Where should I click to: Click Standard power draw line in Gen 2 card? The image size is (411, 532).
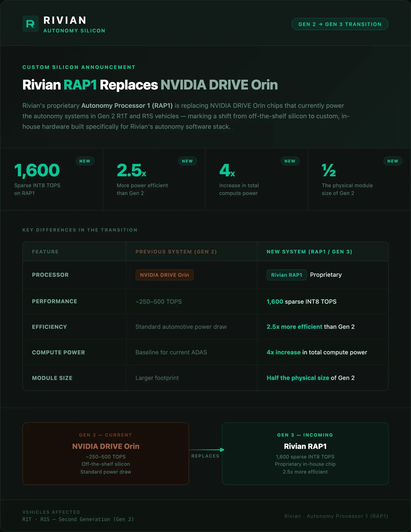pyautogui.click(x=106, y=472)
